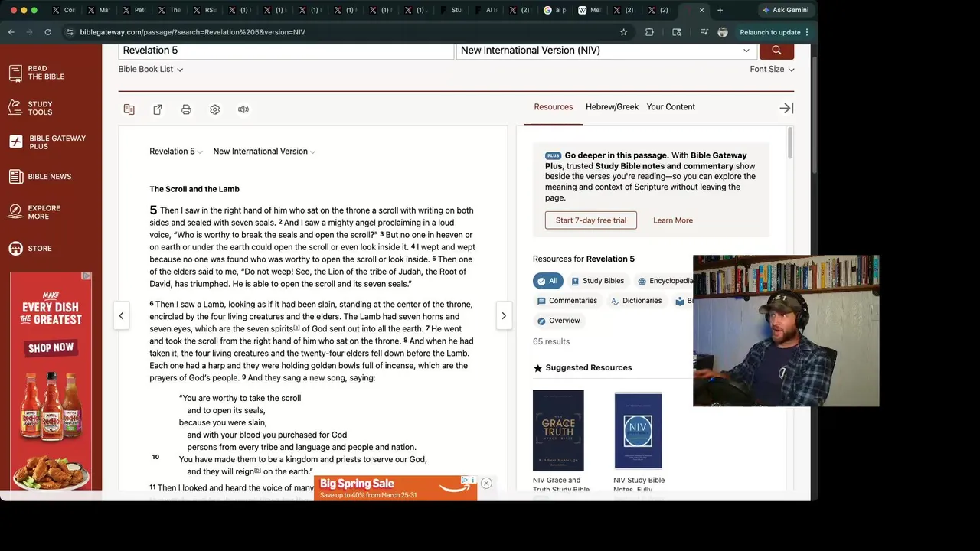The width and height of the screenshot is (980, 551).
Task: Switch to the first X 'Cor' browser tab
Action: pos(64,10)
